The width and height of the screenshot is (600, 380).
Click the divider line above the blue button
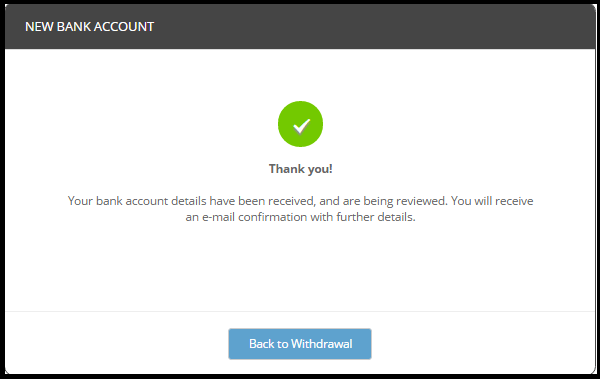coord(300,312)
